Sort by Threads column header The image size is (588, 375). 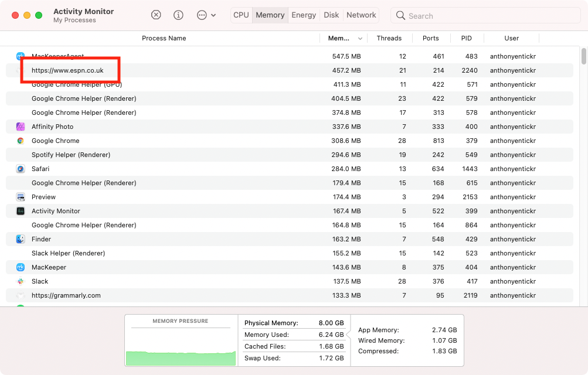389,38
